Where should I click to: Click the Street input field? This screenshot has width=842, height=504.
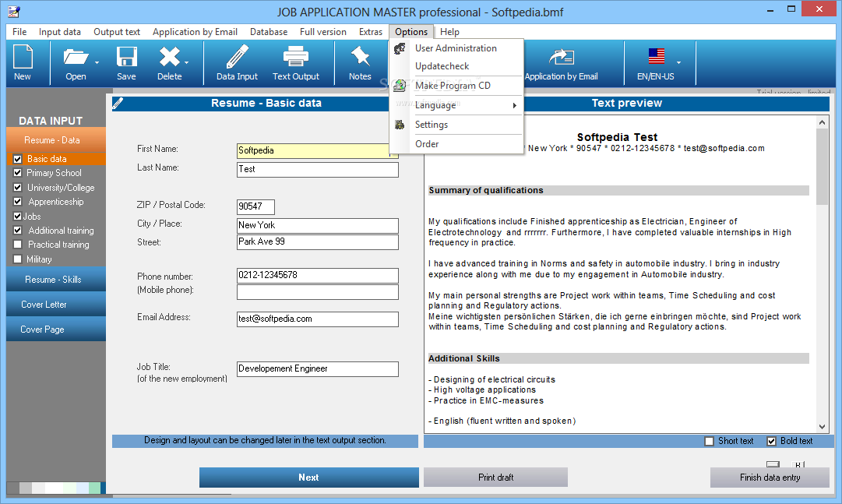click(317, 241)
